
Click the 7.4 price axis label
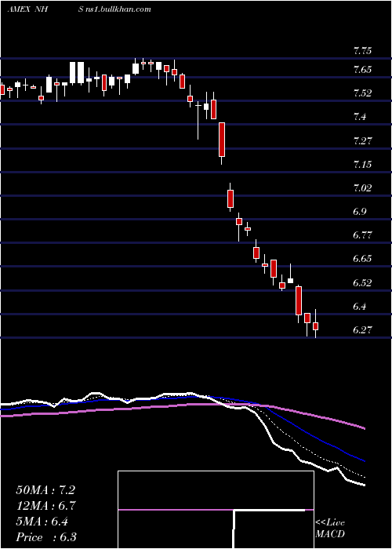pos(360,117)
